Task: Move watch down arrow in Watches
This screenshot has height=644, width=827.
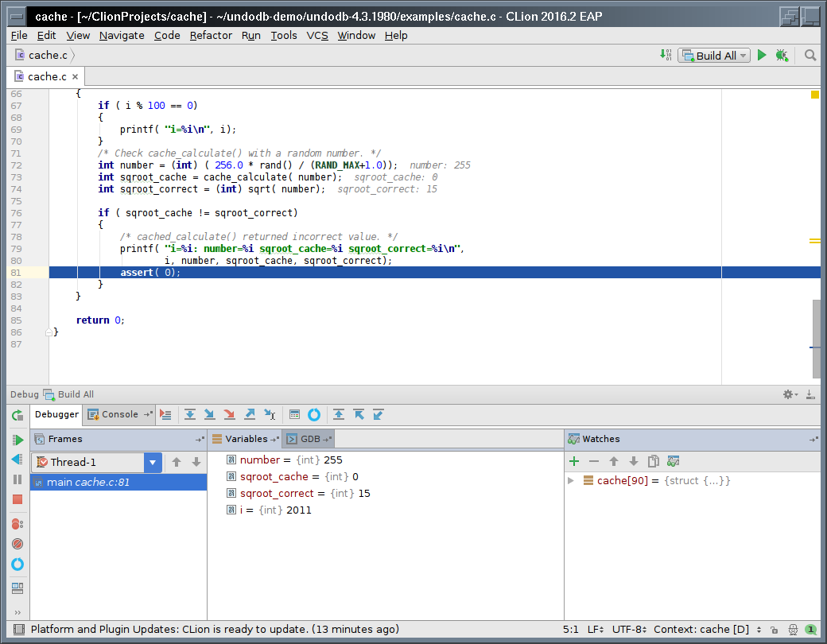Action: [634, 462]
